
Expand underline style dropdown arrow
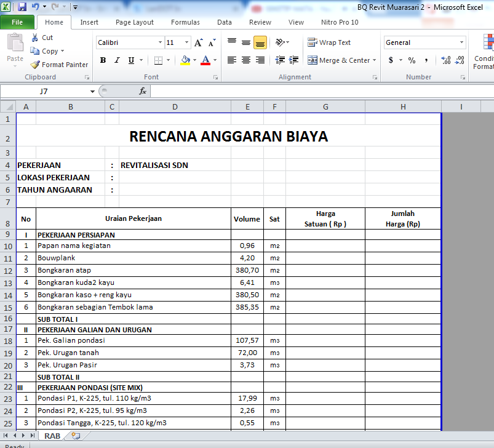click(141, 60)
